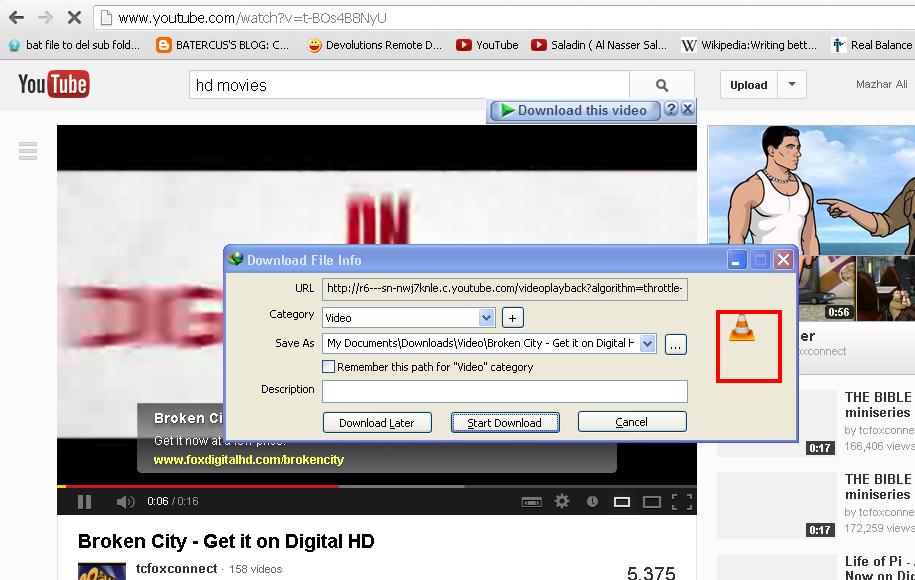Click the Start Download button

coord(505,422)
